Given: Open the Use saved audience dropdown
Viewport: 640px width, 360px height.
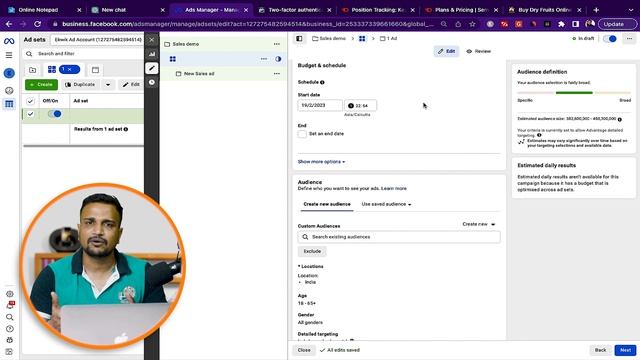Looking at the screenshot, I should (386, 204).
